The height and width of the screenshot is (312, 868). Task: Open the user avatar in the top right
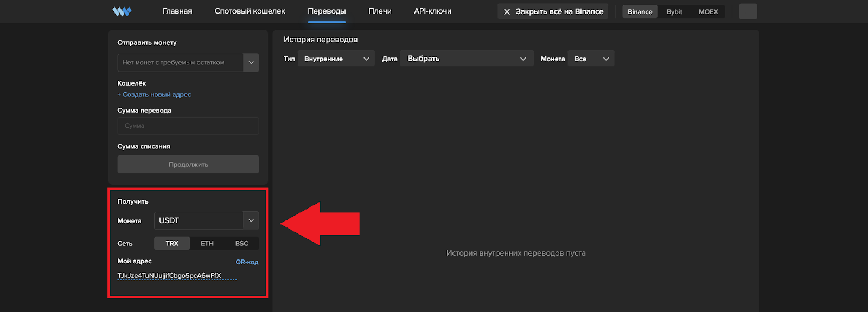pos(748,11)
